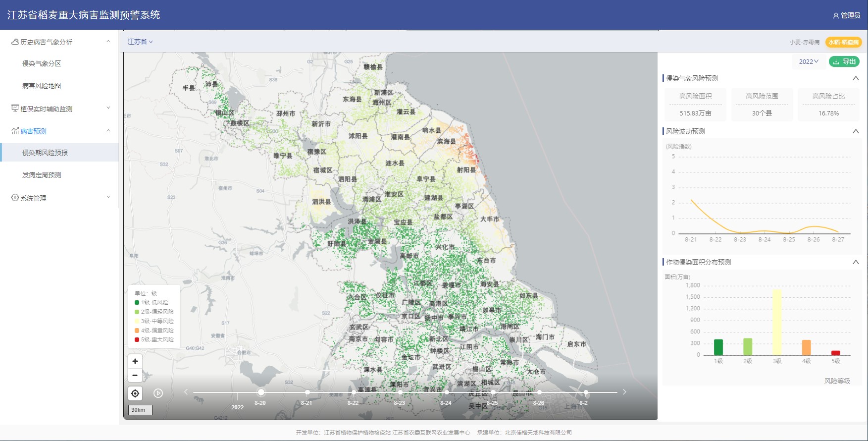Open 侵染气象分区 page link
The height and width of the screenshot is (441, 868).
pos(42,63)
